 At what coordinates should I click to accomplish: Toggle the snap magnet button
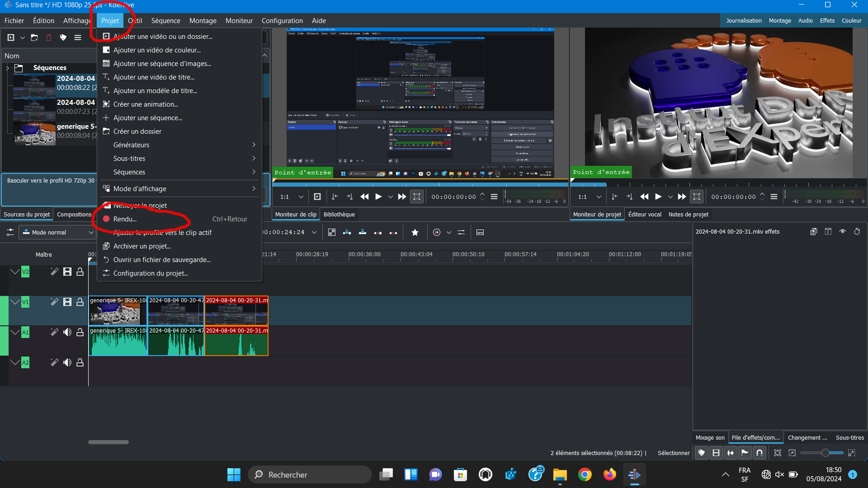(759, 452)
